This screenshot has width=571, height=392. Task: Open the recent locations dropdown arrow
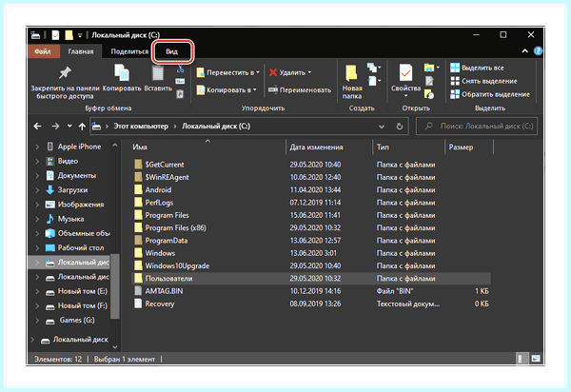coord(69,126)
